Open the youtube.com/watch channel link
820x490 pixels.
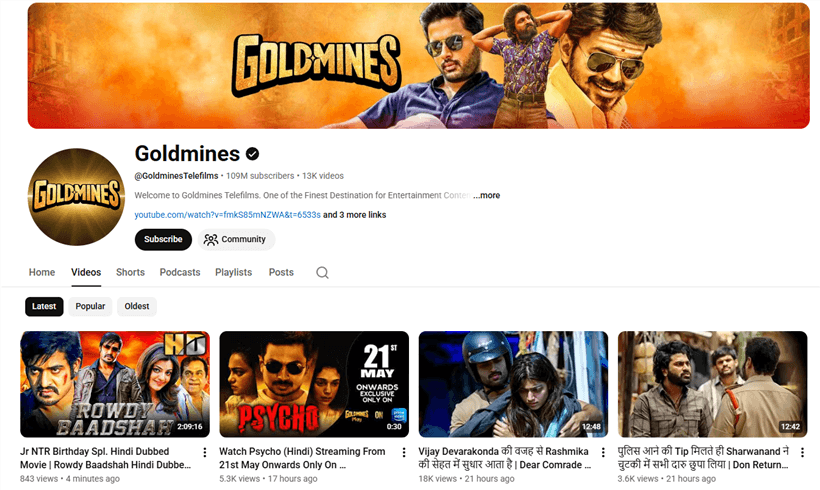(227, 215)
